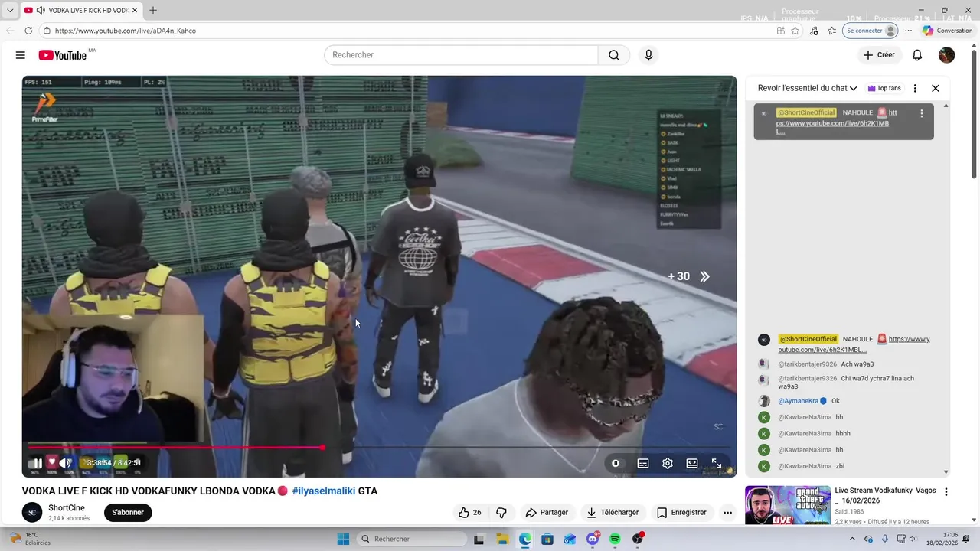
Task: Seek the video progress bar
Action: pyautogui.click(x=379, y=447)
